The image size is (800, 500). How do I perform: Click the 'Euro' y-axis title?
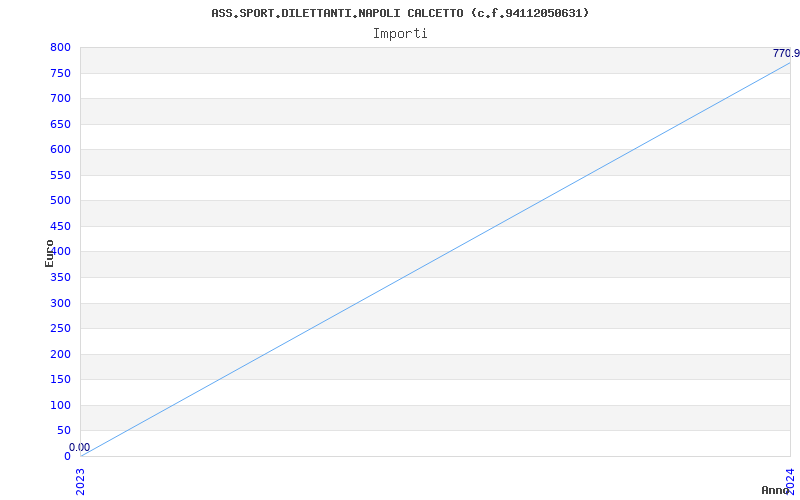click(49, 253)
